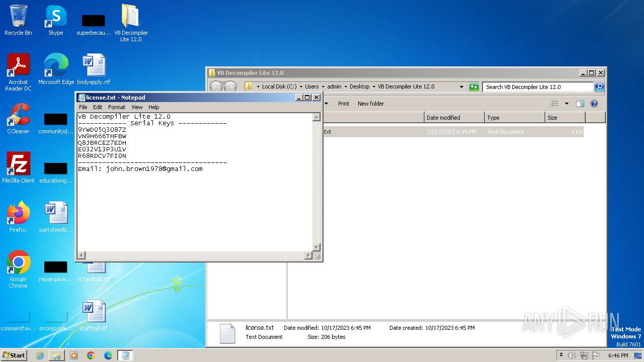Open Windows Explorer taskbar button
The image size is (644, 362).
click(x=57, y=355)
